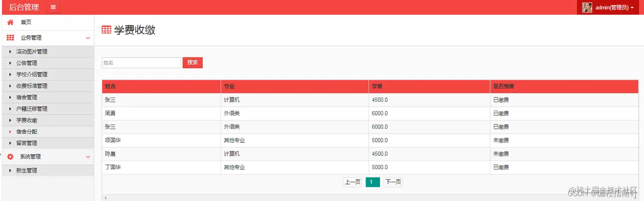
Task: Click 未缴费 status in 陈晨 row
Action: point(501,154)
